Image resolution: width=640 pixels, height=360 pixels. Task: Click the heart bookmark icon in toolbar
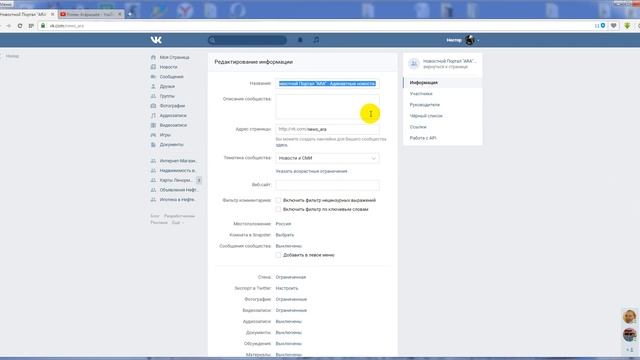pos(613,26)
